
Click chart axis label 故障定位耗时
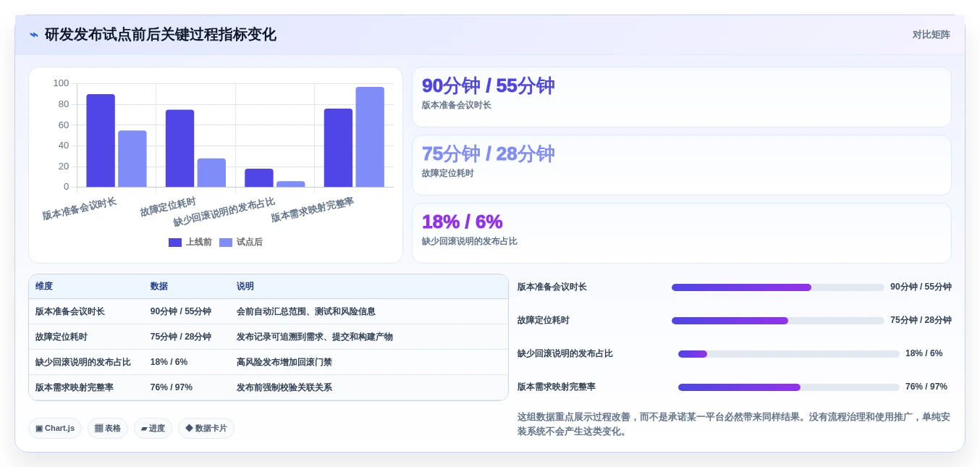[168, 207]
